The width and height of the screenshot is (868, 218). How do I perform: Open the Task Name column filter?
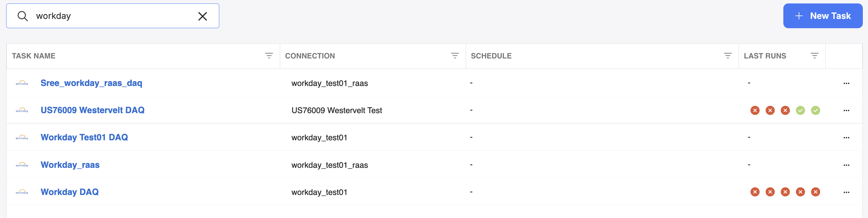point(269,56)
